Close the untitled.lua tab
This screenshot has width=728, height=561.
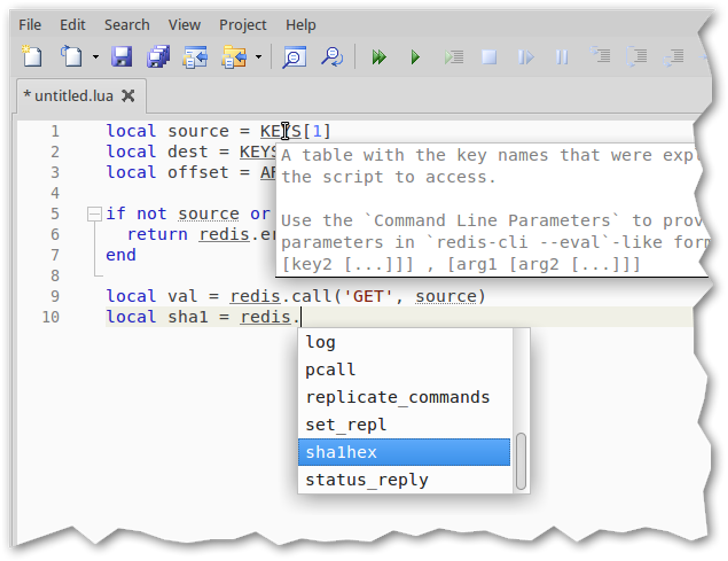tap(128, 96)
